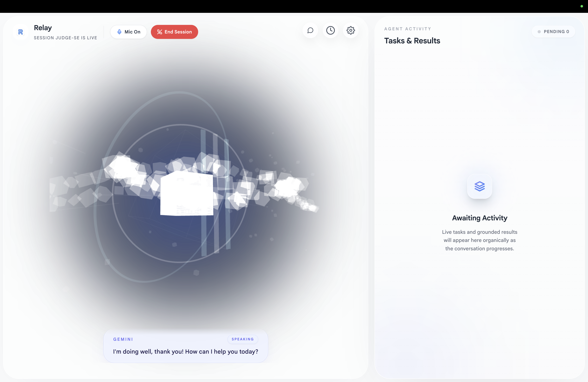Open the chat transcript bubble icon

pos(310,30)
